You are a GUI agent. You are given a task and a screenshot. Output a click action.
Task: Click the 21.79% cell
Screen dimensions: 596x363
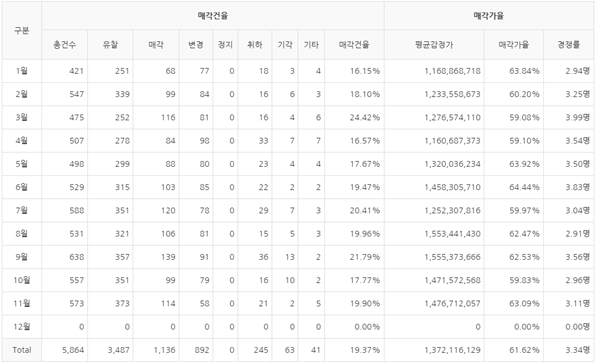(x=365, y=257)
